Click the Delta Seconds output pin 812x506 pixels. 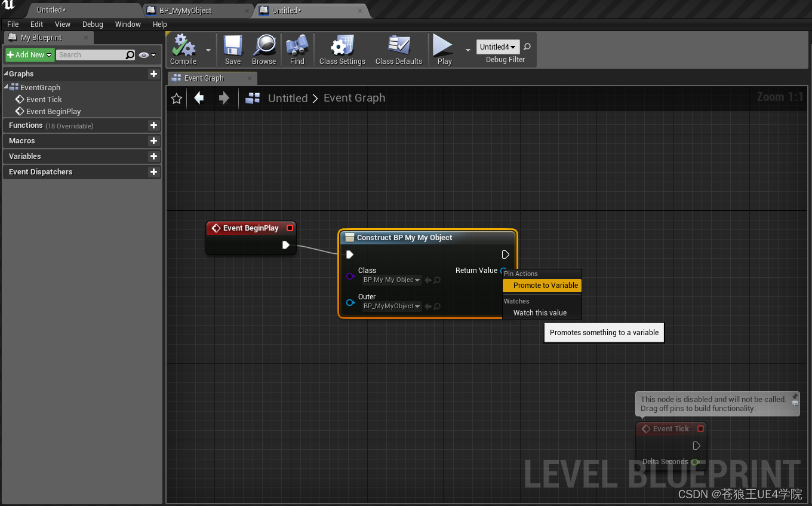[x=696, y=462]
